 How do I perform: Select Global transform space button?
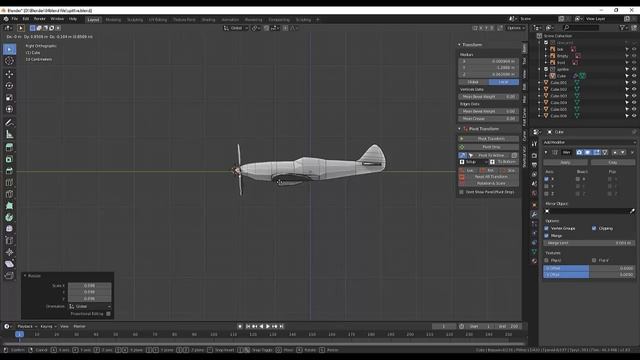point(473,82)
